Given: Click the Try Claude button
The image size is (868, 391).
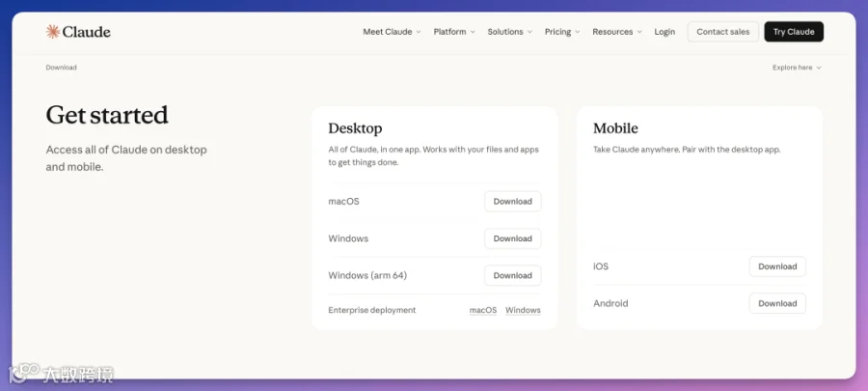Looking at the screenshot, I should pos(794,32).
